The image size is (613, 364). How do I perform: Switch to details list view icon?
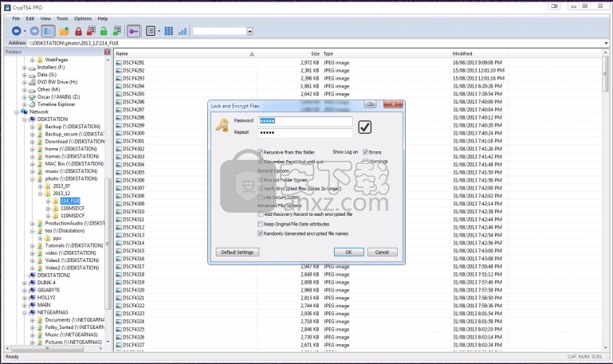click(151, 31)
